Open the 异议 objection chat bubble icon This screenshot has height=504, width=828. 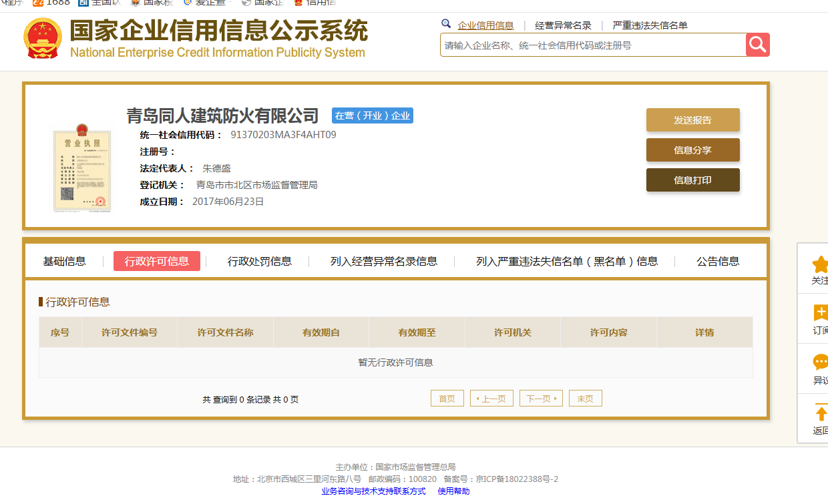click(820, 363)
